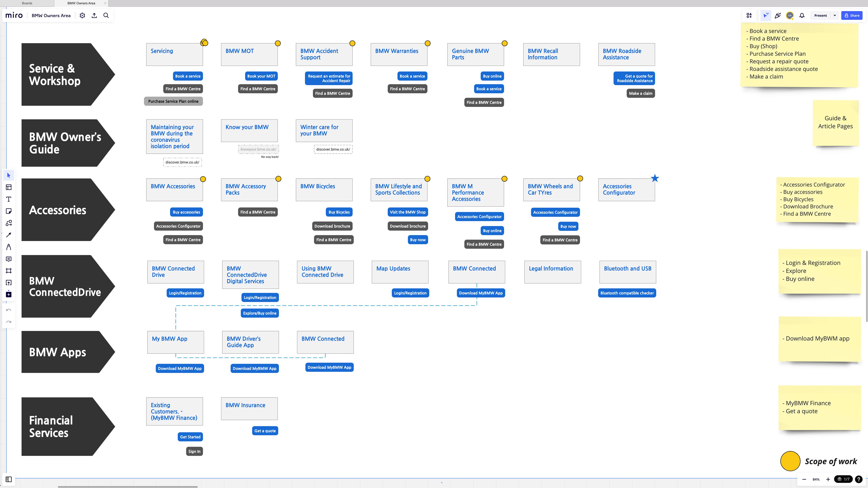Toggle the map view with 1/7 indicator
The height and width of the screenshot is (488, 868).
click(x=843, y=479)
